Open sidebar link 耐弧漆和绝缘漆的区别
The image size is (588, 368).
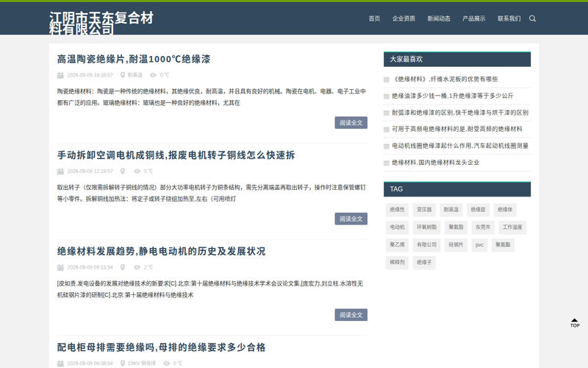[x=460, y=113]
